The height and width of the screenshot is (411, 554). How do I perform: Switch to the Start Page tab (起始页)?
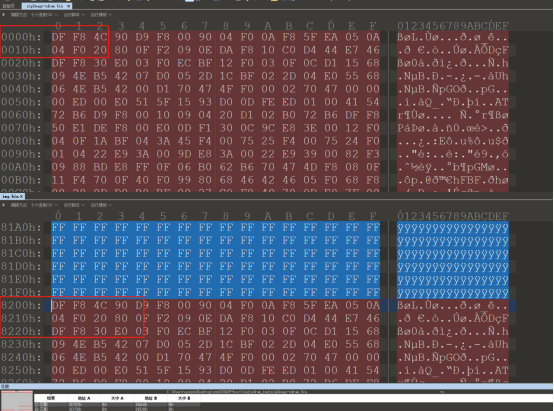tap(8, 6)
